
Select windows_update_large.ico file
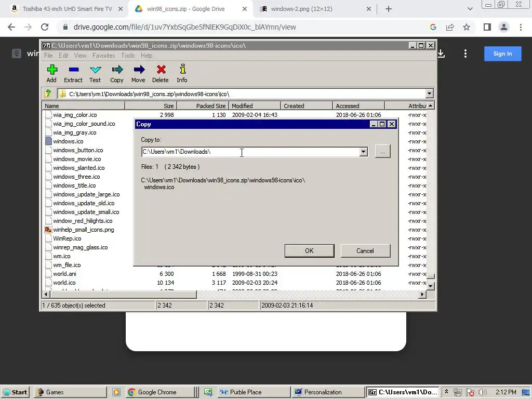(86, 194)
